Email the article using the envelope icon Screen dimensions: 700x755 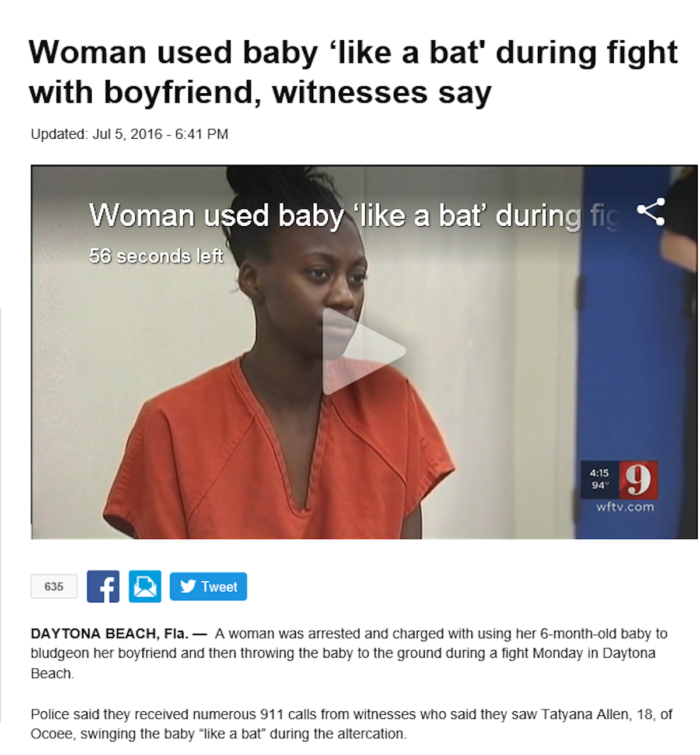coord(145,587)
